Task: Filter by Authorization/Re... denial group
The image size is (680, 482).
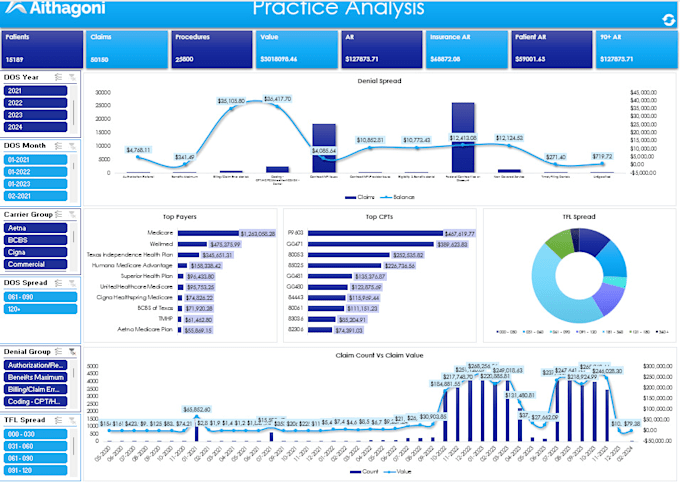Action: (x=36, y=365)
